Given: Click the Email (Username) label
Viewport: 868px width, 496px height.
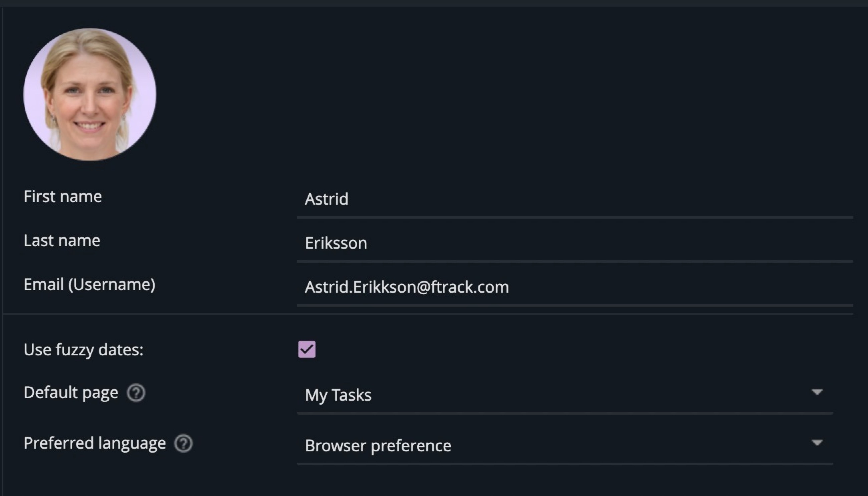Looking at the screenshot, I should tap(89, 284).
